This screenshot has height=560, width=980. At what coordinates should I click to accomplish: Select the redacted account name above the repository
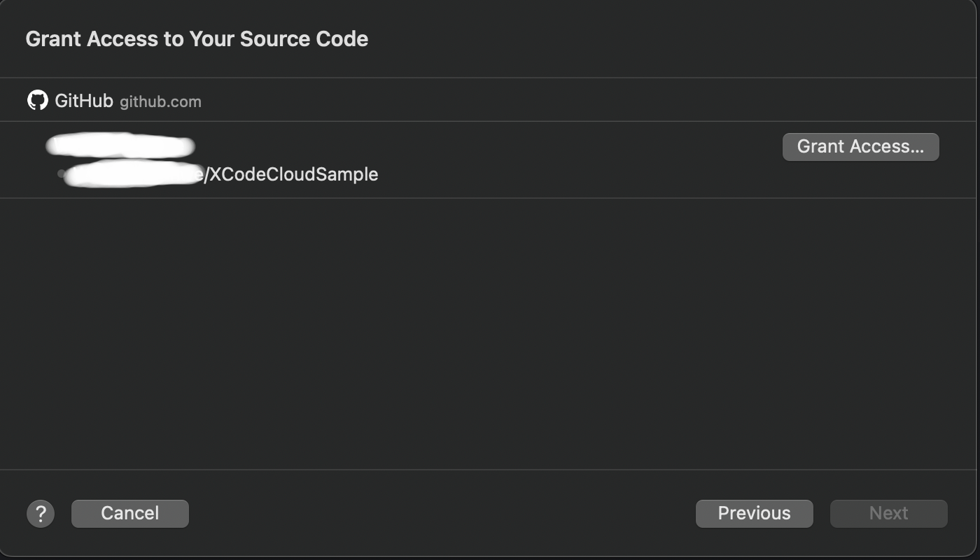tap(120, 146)
